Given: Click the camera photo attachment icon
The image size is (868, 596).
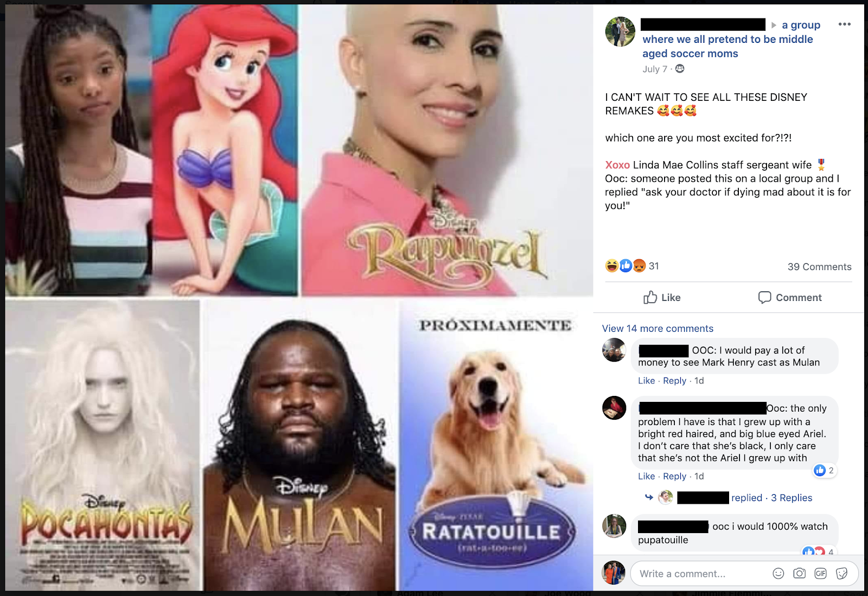Looking at the screenshot, I should pyautogui.click(x=800, y=573).
